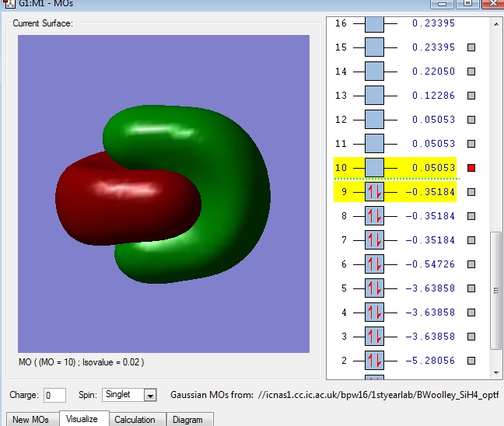Screen dimensions: 504x426
Task: Toggle surface marker for orbital 9
Action: point(471,192)
